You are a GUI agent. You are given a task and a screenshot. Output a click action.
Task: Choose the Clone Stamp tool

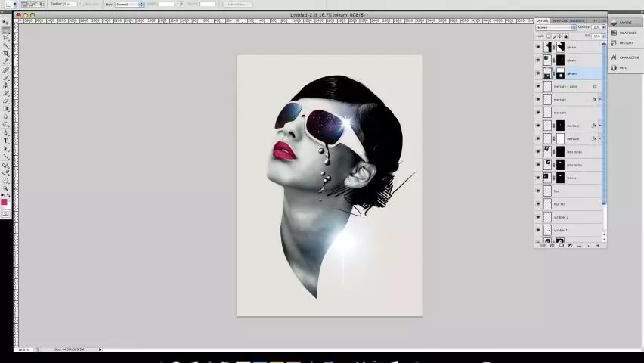point(6,85)
